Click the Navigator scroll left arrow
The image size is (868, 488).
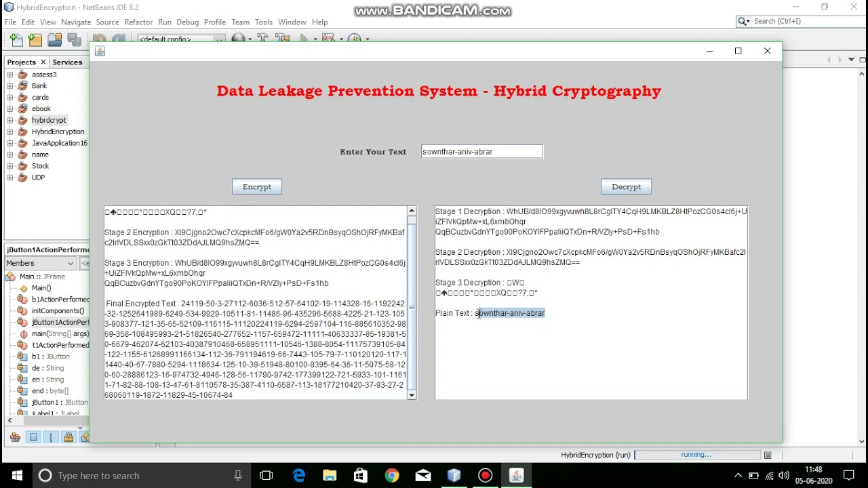pos(9,421)
